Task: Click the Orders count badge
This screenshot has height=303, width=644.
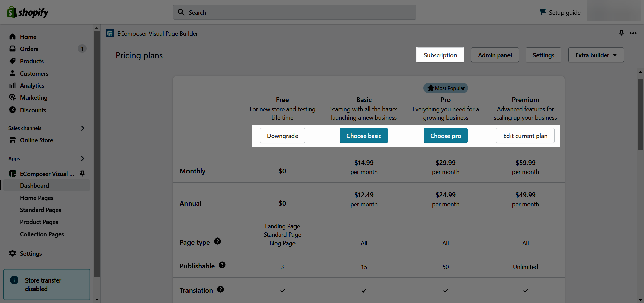Action: pyautogui.click(x=82, y=49)
